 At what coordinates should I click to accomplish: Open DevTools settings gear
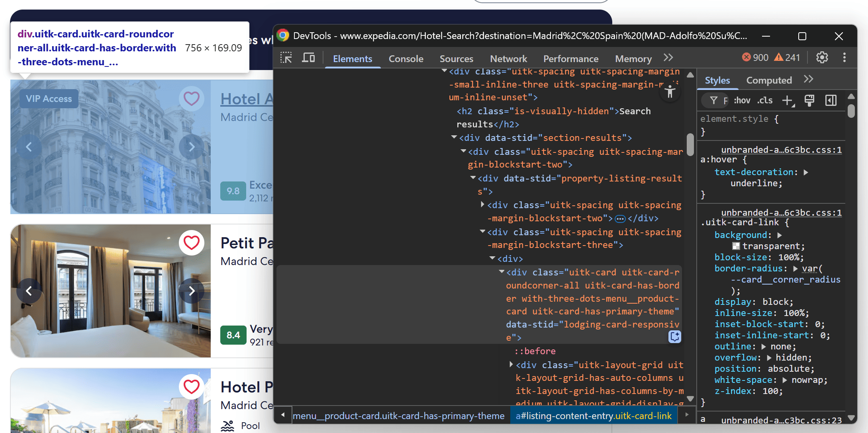[x=821, y=57]
